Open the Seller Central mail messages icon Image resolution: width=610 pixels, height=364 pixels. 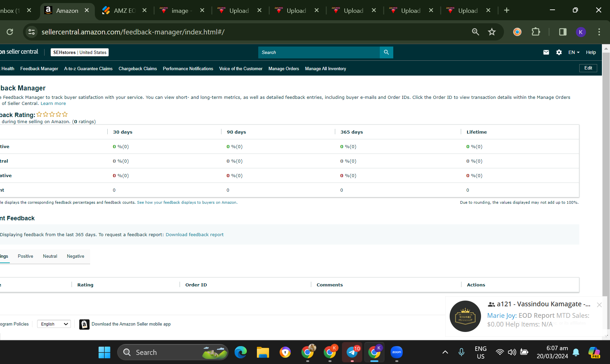546,52
